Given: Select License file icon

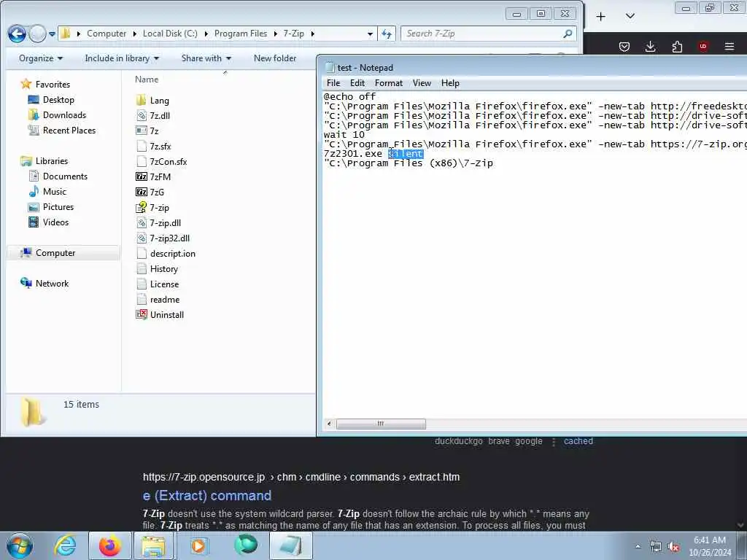Looking at the screenshot, I should [x=141, y=284].
